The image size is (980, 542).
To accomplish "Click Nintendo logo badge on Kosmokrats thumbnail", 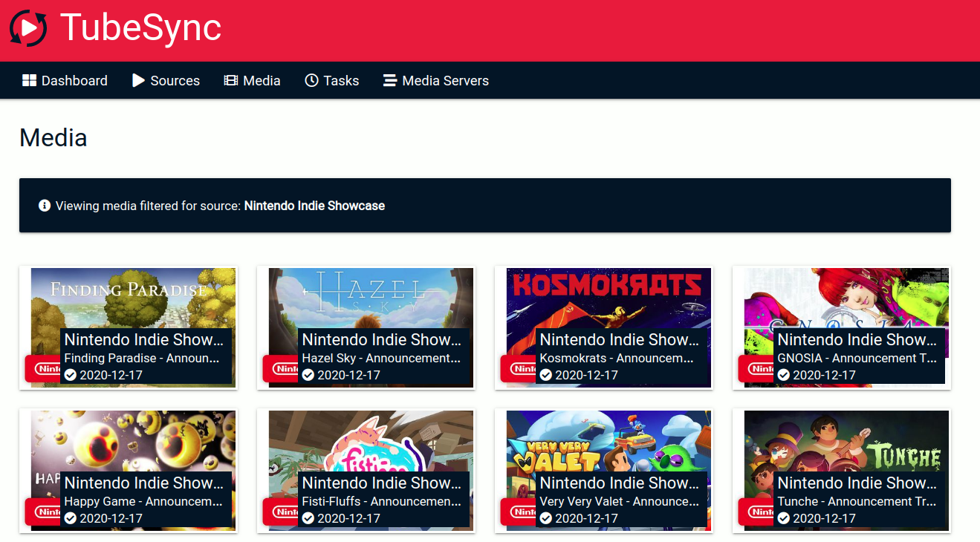I will pyautogui.click(x=519, y=368).
